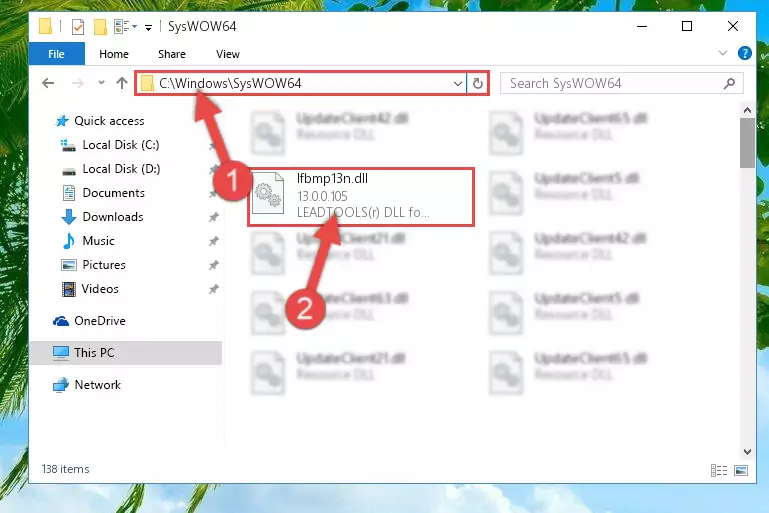This screenshot has width=769, height=513.
Task: Click the Forward navigation arrow
Action: [x=77, y=83]
